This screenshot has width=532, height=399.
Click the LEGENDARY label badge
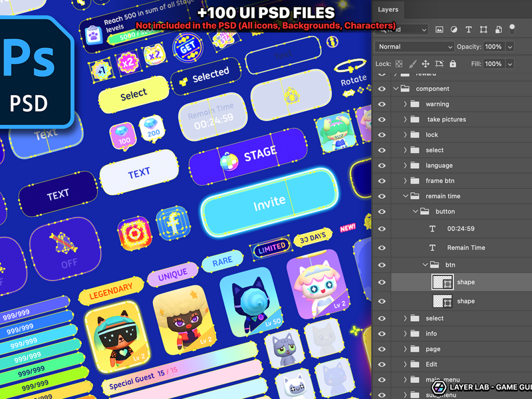tap(111, 291)
